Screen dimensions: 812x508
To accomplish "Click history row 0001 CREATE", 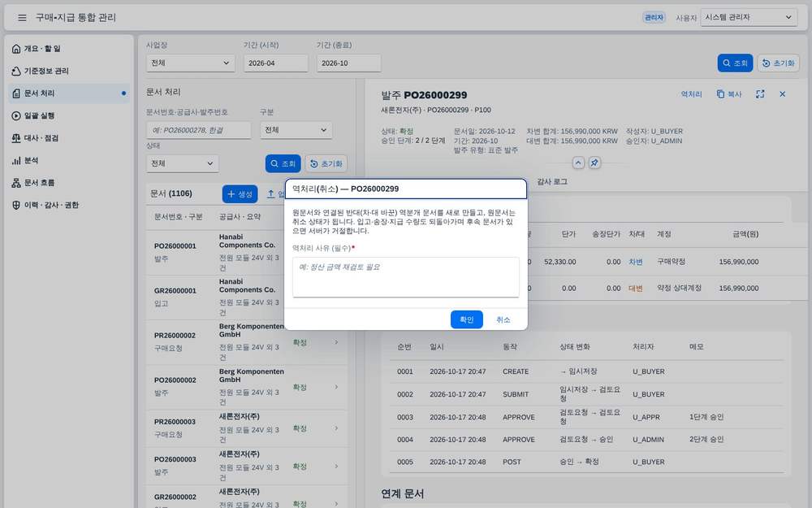I will click(x=586, y=371).
